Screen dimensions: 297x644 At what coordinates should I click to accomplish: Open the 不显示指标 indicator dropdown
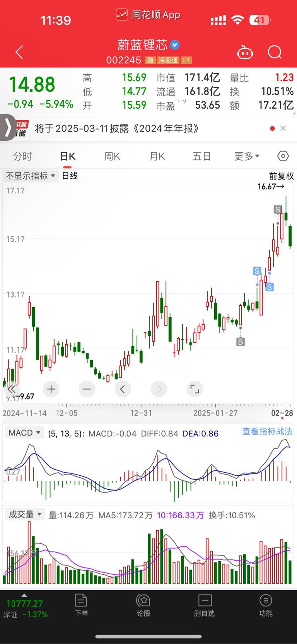(x=31, y=176)
